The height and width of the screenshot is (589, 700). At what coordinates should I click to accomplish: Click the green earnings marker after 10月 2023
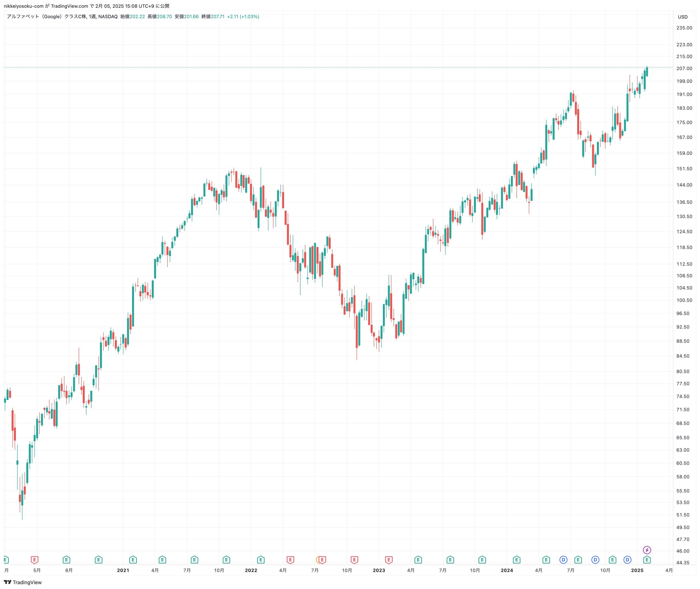[482, 560]
